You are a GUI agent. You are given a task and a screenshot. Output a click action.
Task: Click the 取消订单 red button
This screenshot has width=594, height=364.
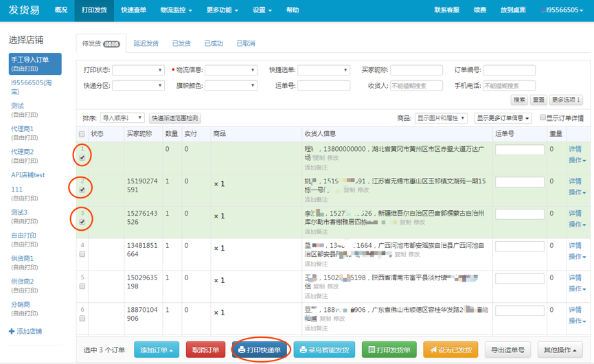[205, 350]
